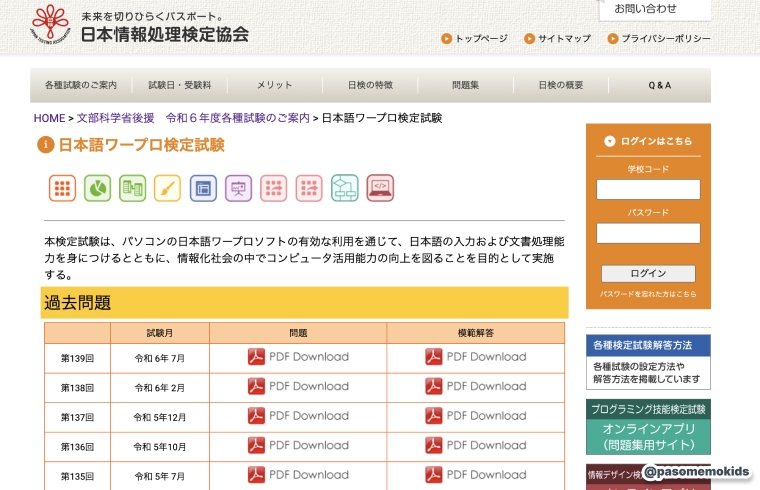Open 試験日・受験料 menu item

[180, 85]
